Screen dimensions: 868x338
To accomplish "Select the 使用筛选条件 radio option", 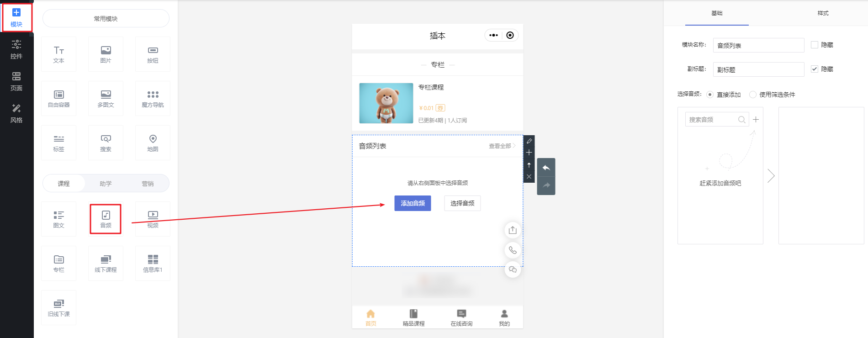I will coord(753,95).
